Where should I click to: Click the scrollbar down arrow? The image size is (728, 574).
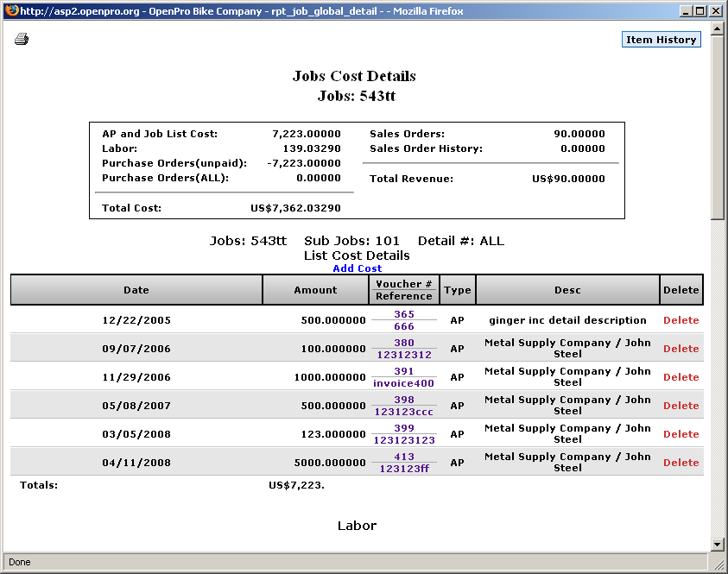[717, 544]
